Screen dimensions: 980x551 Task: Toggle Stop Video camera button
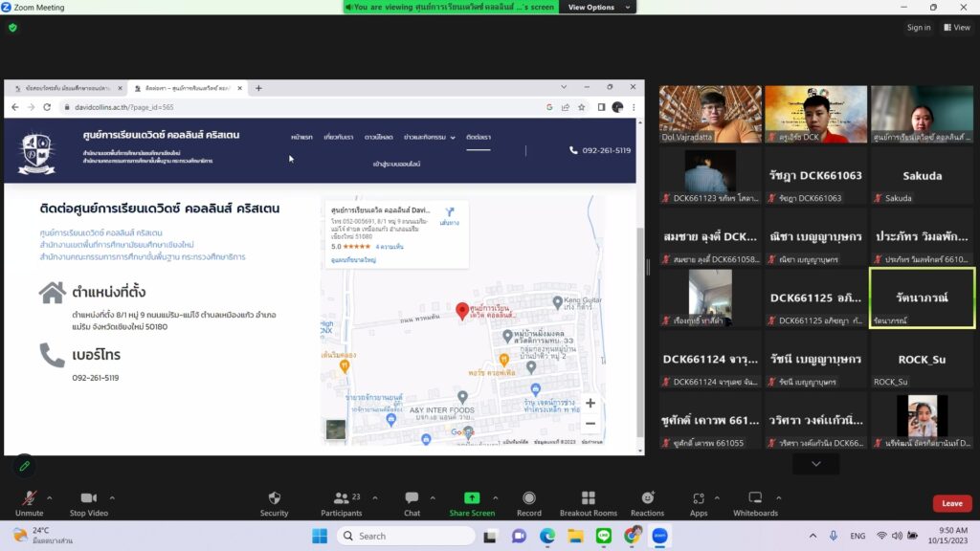[88, 498]
